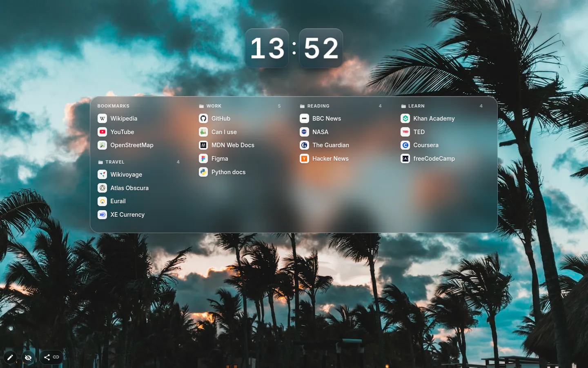Click the clock minutes card showing 52
The height and width of the screenshot is (368, 588).
coord(321,48)
